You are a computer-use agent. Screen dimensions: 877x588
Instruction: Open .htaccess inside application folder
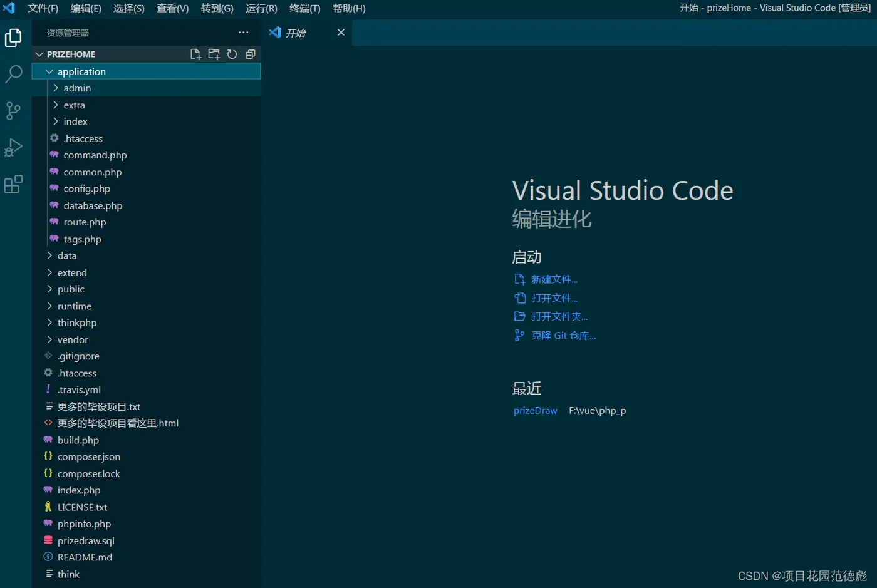(x=146, y=138)
